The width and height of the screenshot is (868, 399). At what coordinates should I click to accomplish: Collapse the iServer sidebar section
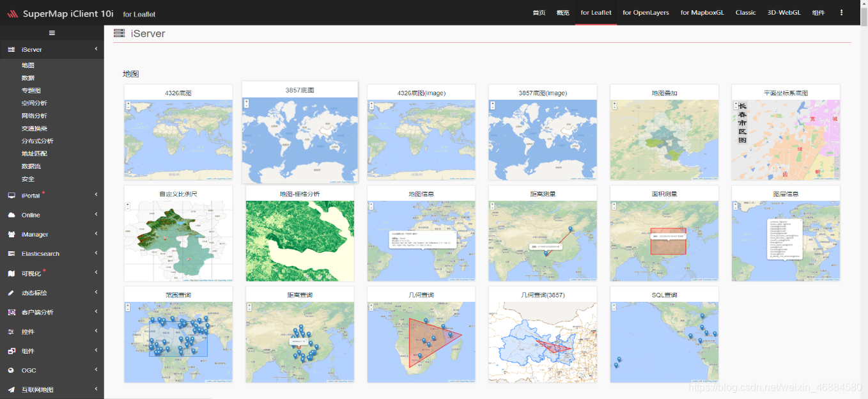point(96,49)
